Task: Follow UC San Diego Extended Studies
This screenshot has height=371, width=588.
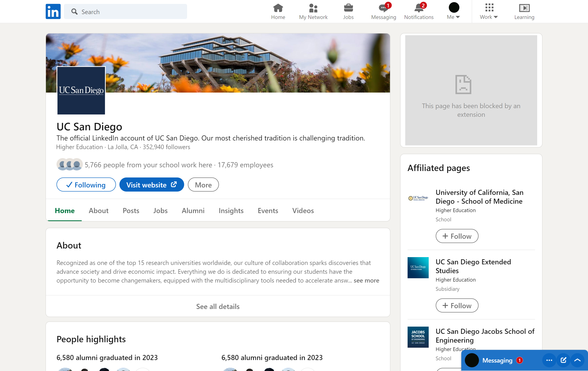Action: (x=457, y=305)
